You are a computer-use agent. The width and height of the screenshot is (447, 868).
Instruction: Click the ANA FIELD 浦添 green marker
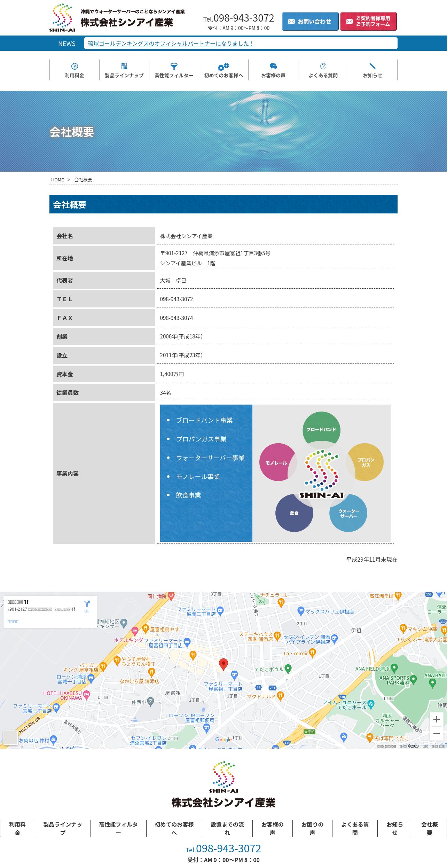click(394, 668)
